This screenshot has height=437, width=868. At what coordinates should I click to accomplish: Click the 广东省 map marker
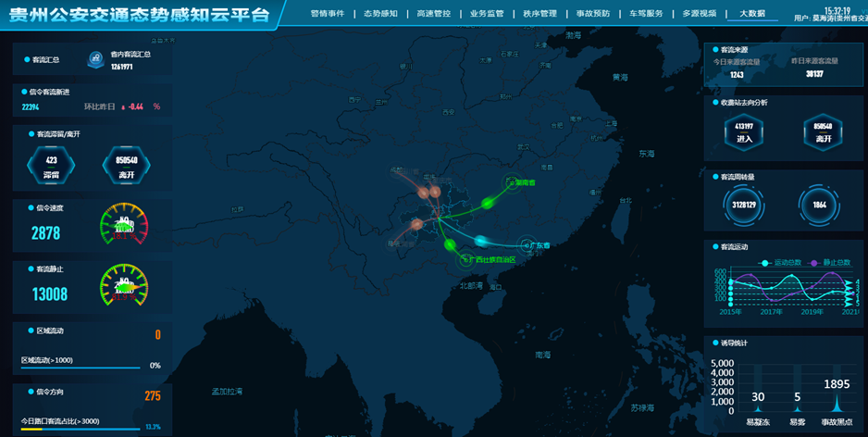pos(530,245)
